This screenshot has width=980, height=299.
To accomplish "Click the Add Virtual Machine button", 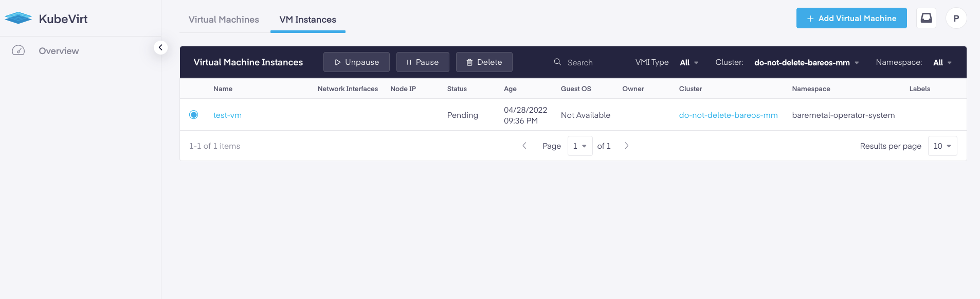I will [851, 18].
